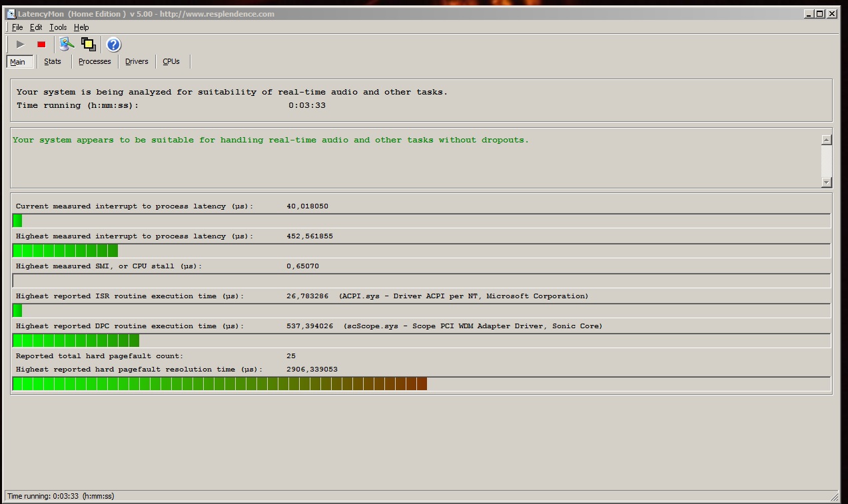This screenshot has width=848, height=504.
Task: Click the Time running 0:03:33 value
Action: coord(307,105)
